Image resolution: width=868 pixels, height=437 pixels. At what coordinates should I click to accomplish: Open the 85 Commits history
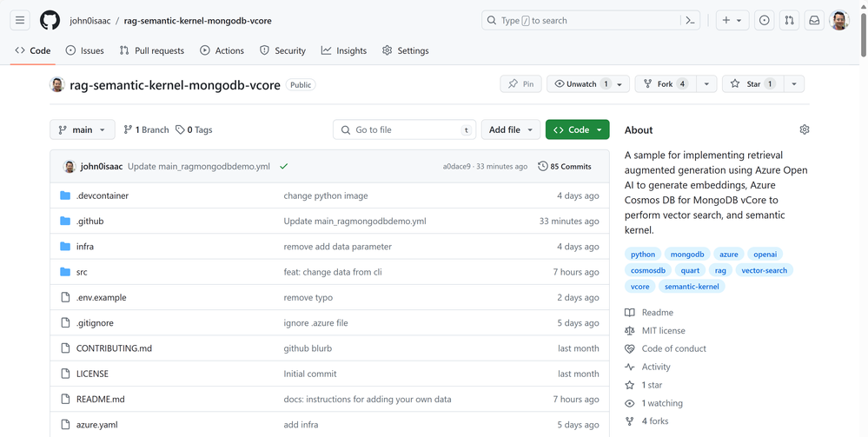565,166
